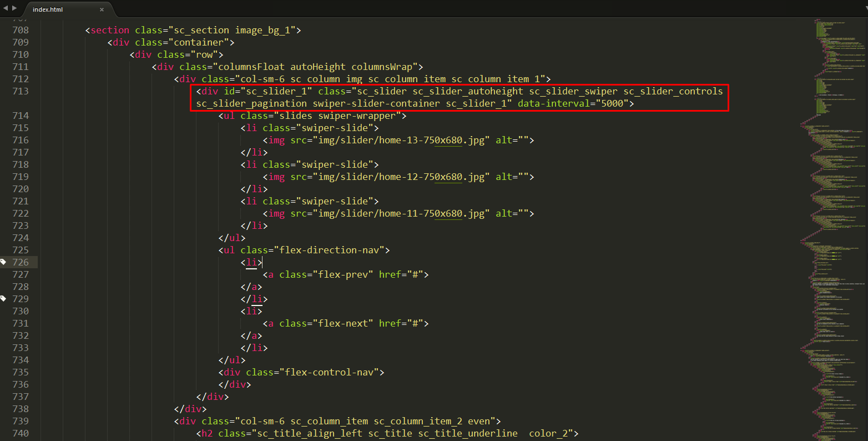Click the right tab-scroll arrow
Screen dimensions: 868x441
pos(14,8)
